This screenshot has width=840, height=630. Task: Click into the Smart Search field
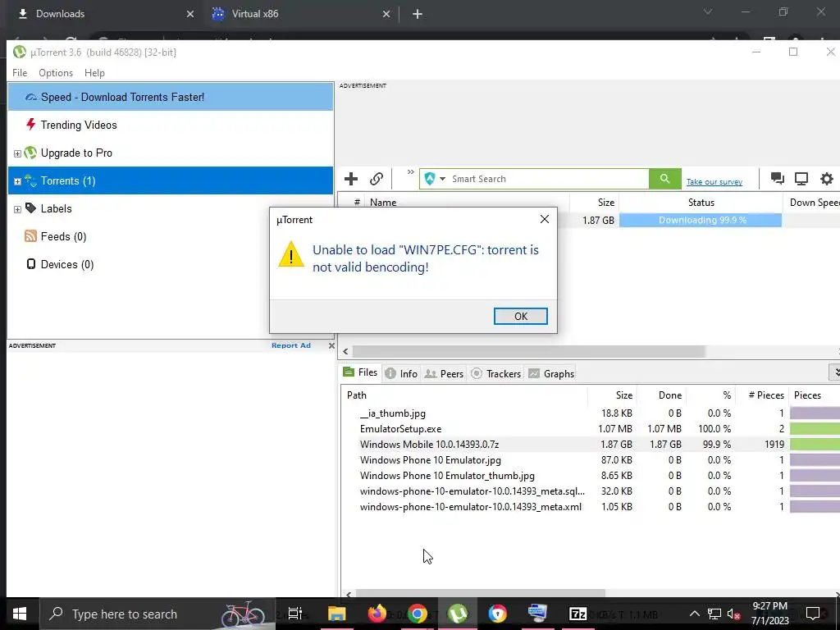tap(548, 179)
